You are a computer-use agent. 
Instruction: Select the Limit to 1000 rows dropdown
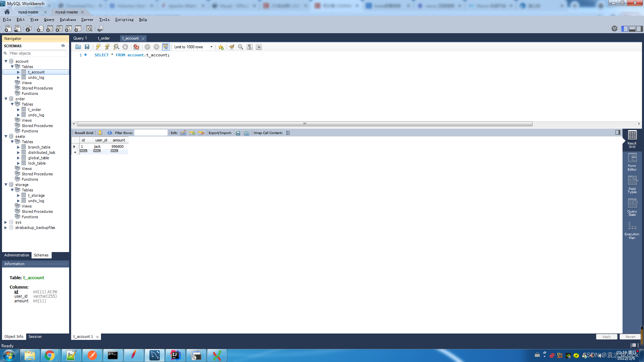[x=193, y=47]
